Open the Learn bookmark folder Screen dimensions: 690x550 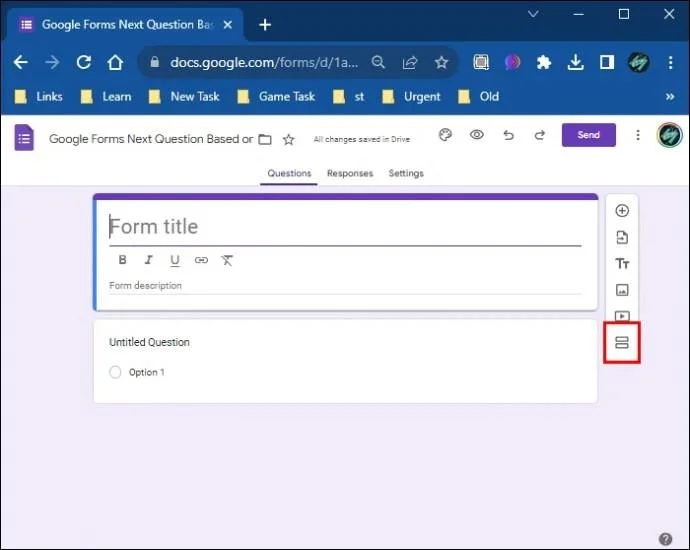click(106, 96)
